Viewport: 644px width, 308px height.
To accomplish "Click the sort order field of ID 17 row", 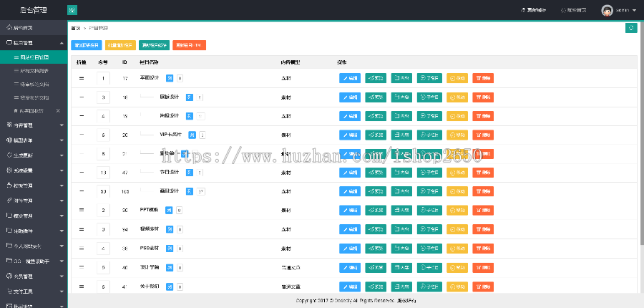I will [x=104, y=78].
